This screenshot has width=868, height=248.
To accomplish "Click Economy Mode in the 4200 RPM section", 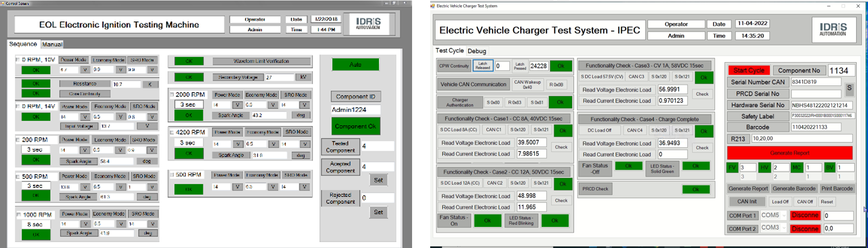I will [x=262, y=132].
